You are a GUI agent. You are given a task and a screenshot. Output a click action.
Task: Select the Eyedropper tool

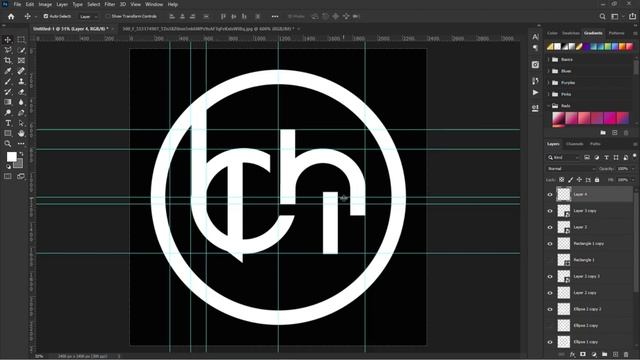tap(8, 71)
